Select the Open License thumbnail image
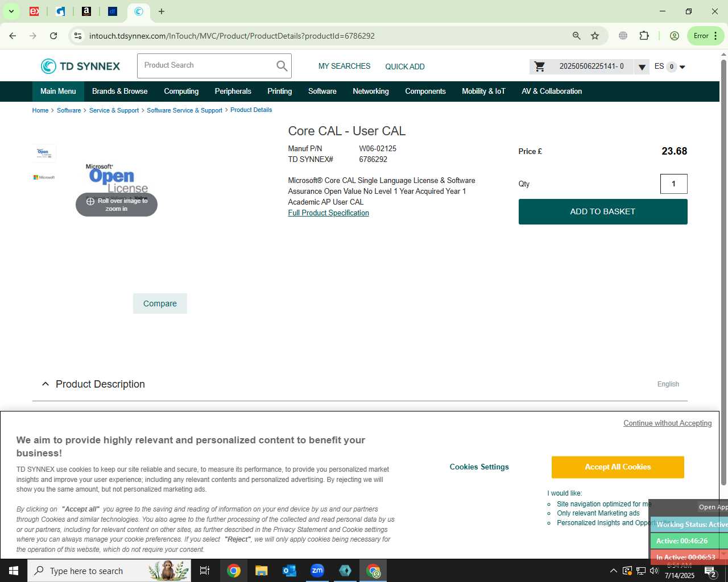 coord(44,153)
